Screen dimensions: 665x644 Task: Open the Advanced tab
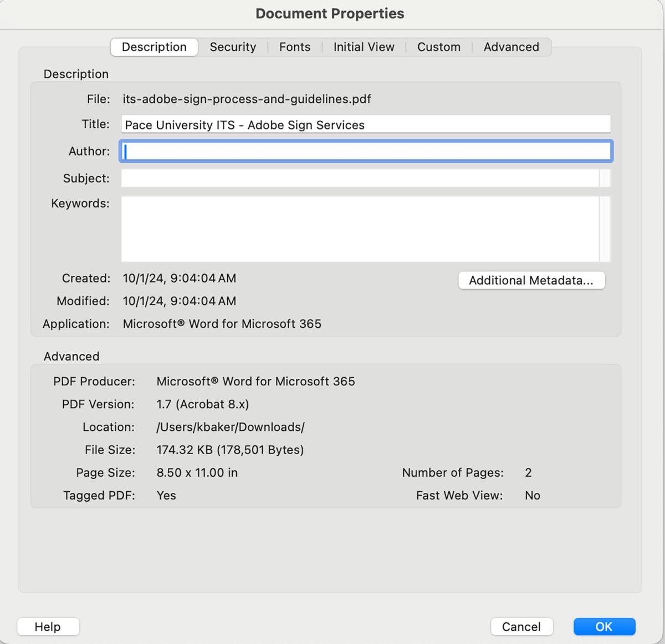click(511, 47)
